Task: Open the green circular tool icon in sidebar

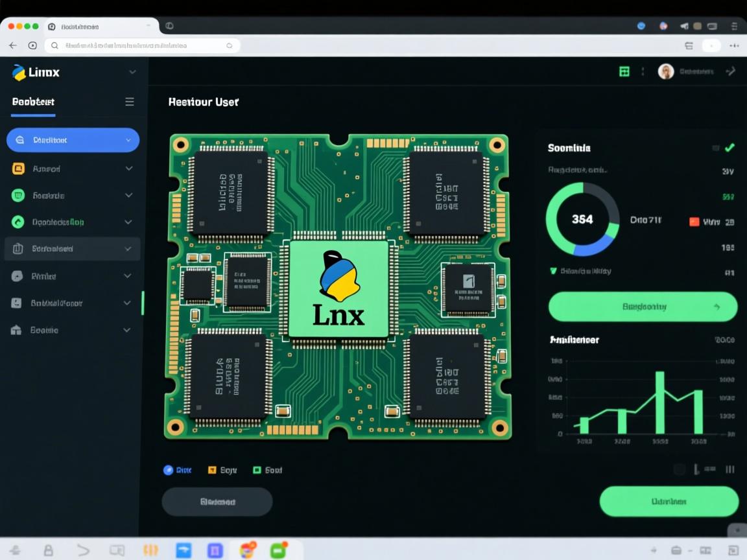Action: click(19, 222)
